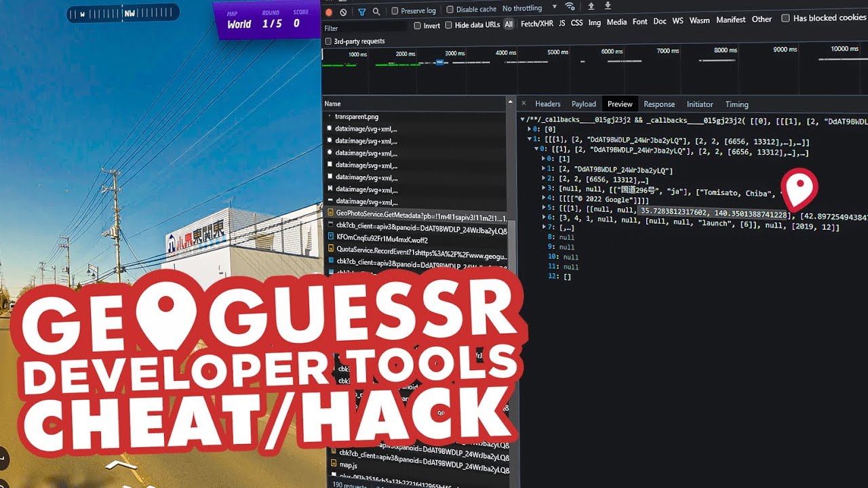Open the Timing tab
Image resolution: width=868 pixels, height=488 pixels.
[x=736, y=104]
